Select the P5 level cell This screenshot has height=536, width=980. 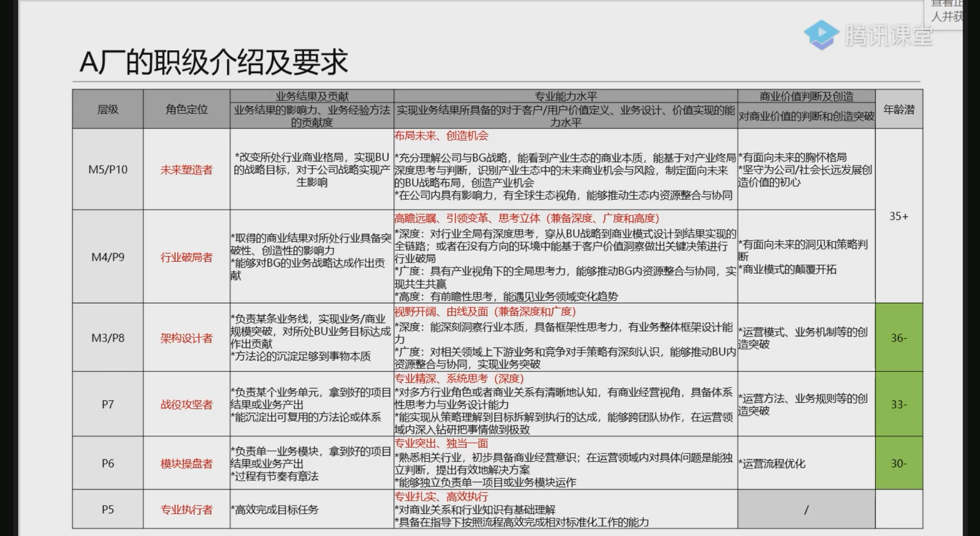108,509
